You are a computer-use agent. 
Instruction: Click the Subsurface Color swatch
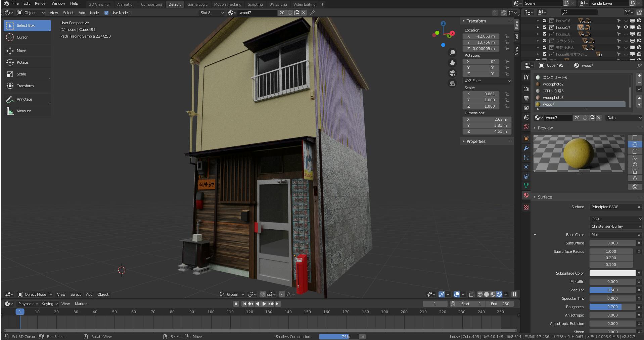(612, 273)
